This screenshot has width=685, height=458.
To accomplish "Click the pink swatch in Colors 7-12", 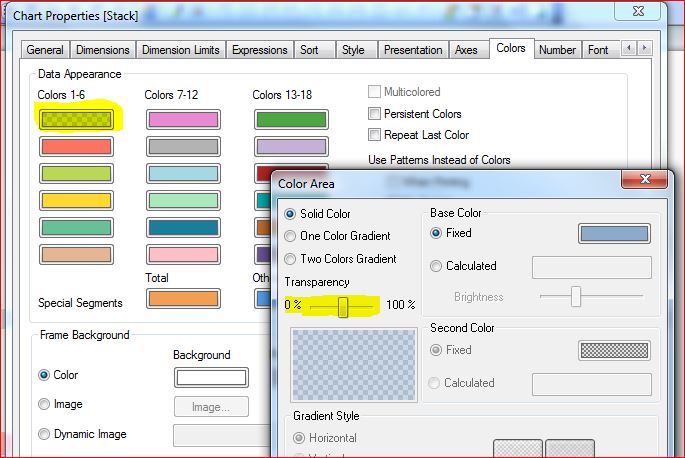I will point(183,255).
